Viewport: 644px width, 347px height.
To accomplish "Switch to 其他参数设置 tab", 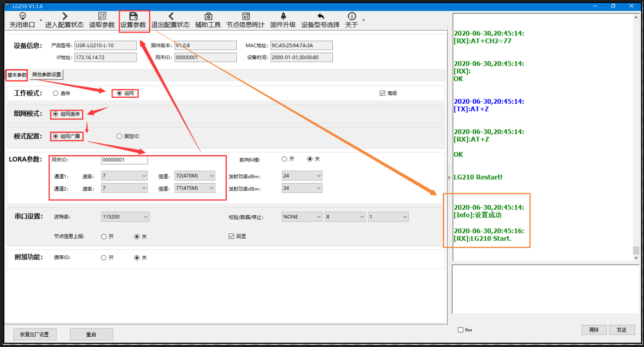I will click(47, 75).
